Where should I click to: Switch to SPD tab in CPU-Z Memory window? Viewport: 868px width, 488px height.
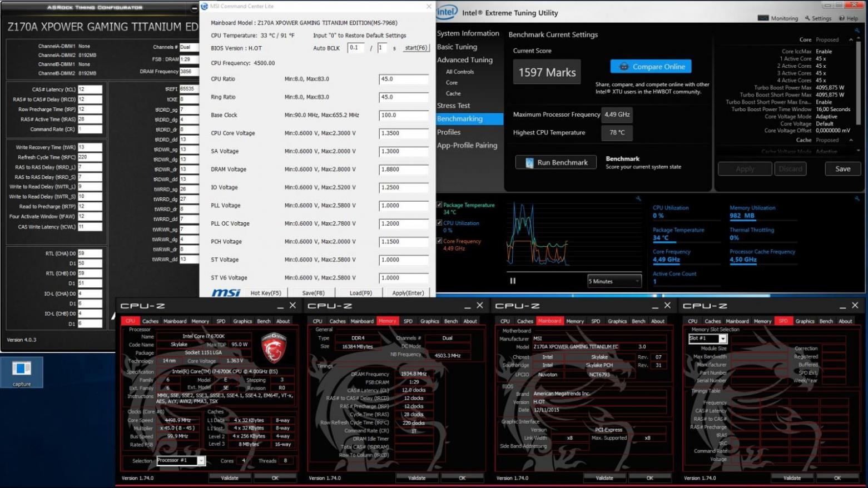point(408,321)
